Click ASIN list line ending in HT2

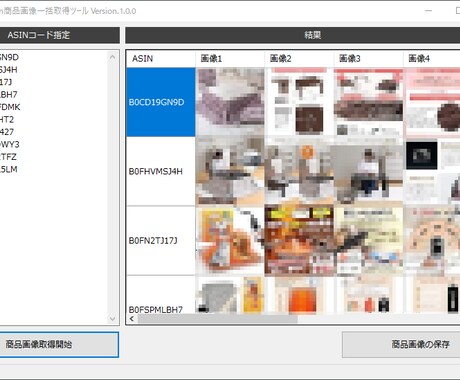point(7,119)
